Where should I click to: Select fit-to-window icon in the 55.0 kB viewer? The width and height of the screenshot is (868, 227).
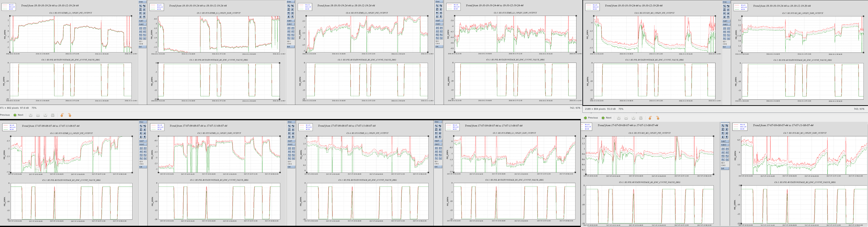click(x=641, y=118)
